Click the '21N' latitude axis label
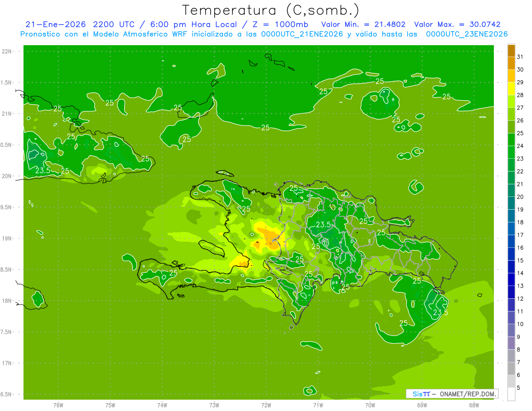The image size is (532, 411). click(x=7, y=114)
